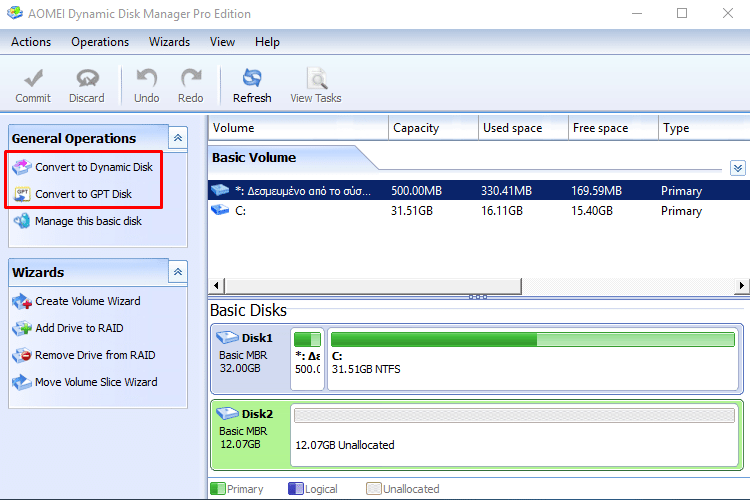Click the 330.41MB used space cell

(x=507, y=190)
